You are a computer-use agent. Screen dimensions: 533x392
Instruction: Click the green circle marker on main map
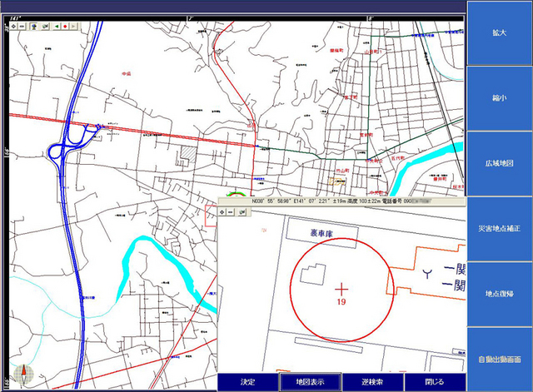pyautogui.click(x=237, y=194)
